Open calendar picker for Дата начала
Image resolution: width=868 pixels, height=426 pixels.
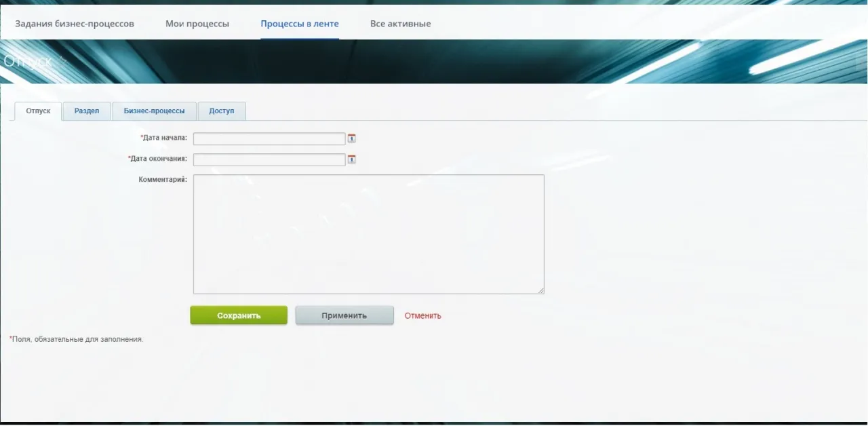(x=351, y=138)
